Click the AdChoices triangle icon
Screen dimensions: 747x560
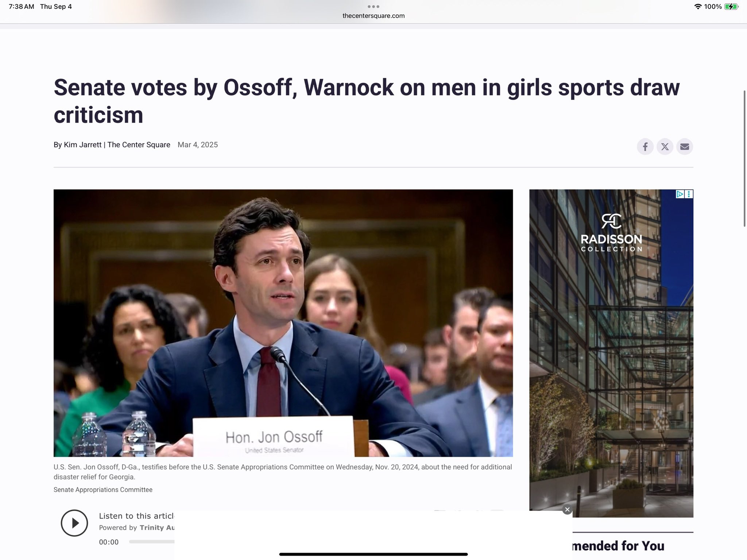click(x=680, y=194)
